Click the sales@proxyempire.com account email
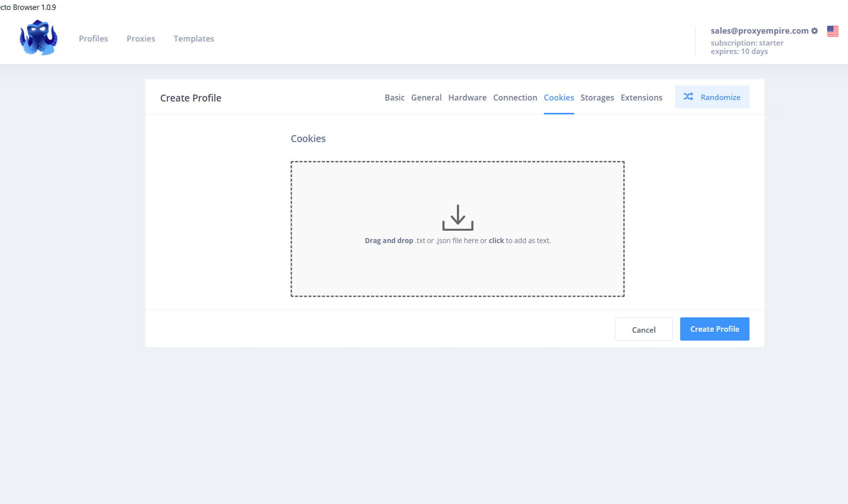 (759, 31)
